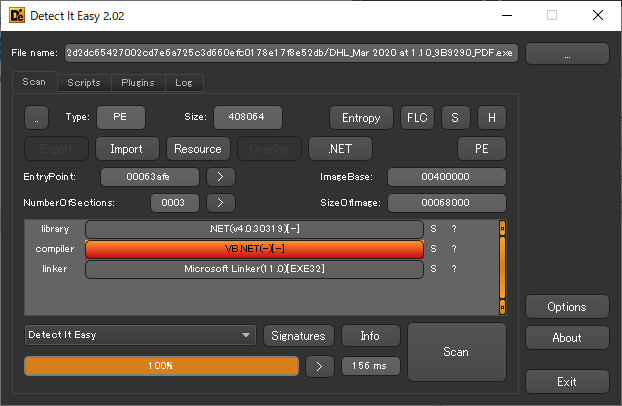
Task: Click the Info button
Action: (x=371, y=336)
